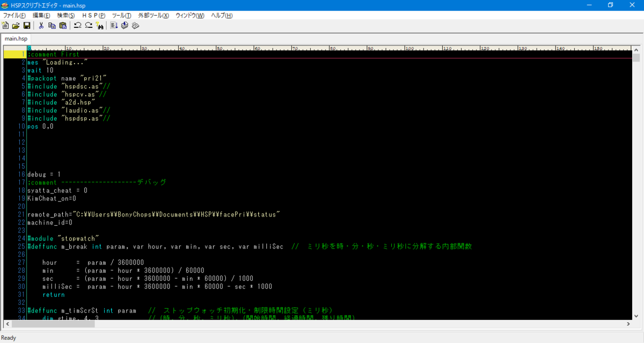Undo the last edit
Screen dimensions: 644x343
tap(78, 25)
